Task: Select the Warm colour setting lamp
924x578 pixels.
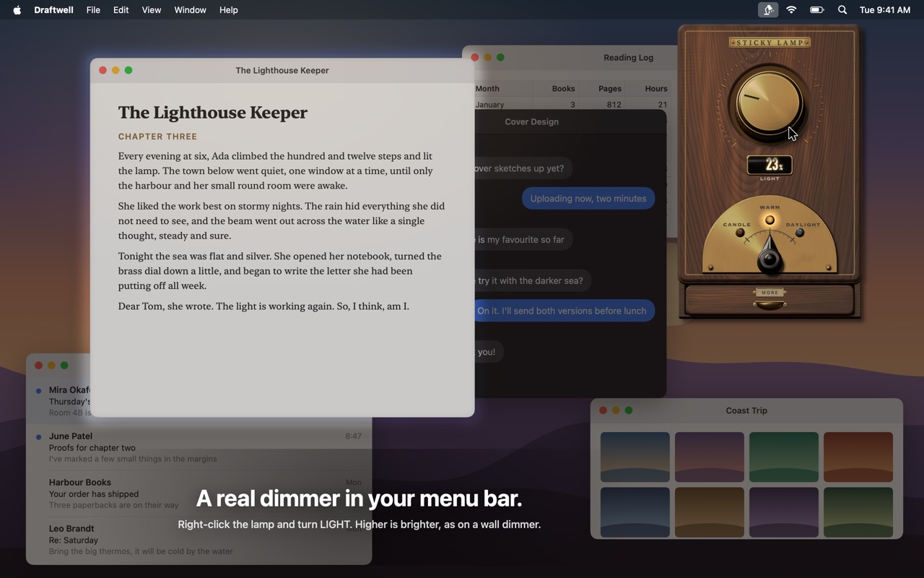Action: tap(770, 220)
